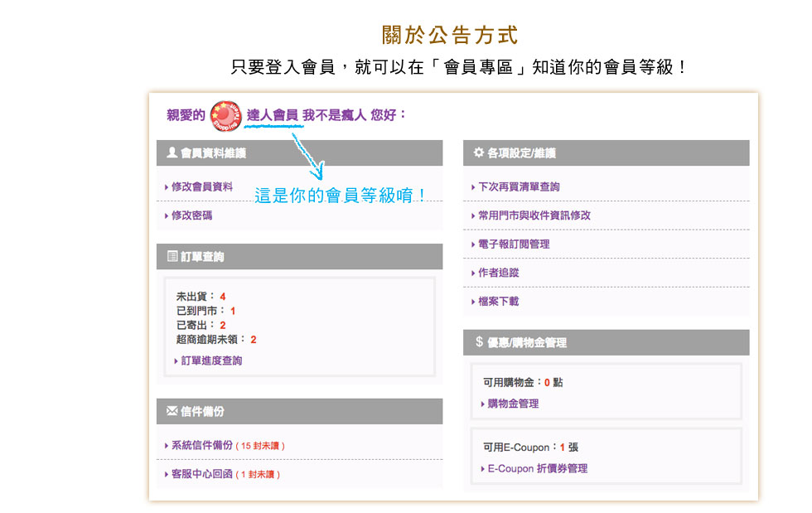812x513 pixels.
Task: Open E-Coupon 折價券管理
Action: click(x=537, y=469)
